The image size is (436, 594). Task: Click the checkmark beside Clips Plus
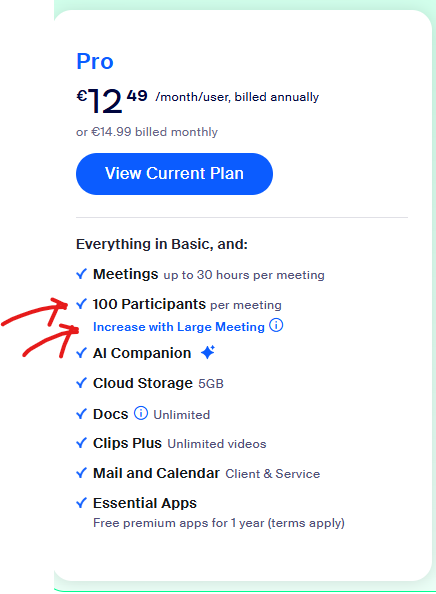coord(81,443)
